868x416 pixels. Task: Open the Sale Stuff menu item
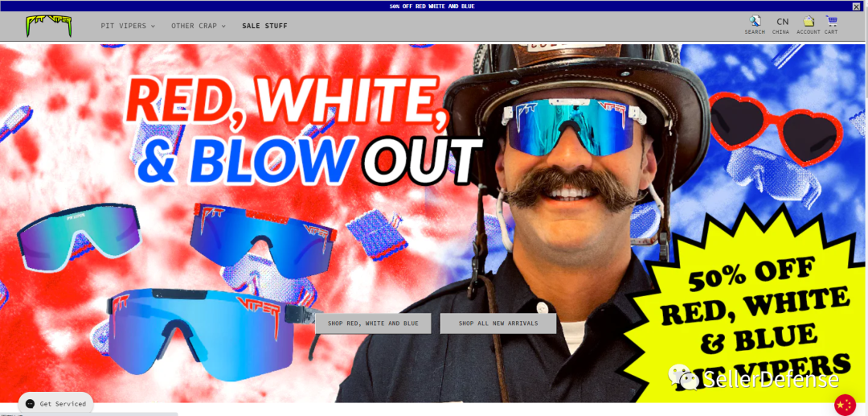(x=264, y=26)
